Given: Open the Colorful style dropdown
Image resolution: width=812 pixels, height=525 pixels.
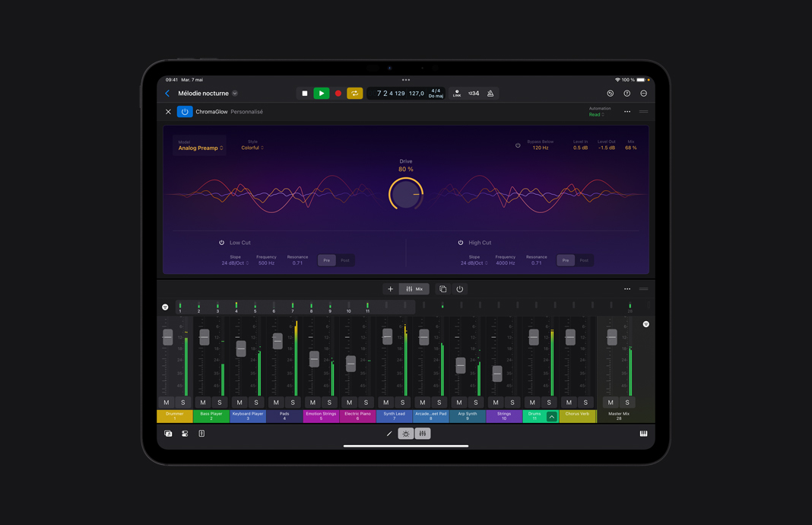Looking at the screenshot, I should pos(252,147).
